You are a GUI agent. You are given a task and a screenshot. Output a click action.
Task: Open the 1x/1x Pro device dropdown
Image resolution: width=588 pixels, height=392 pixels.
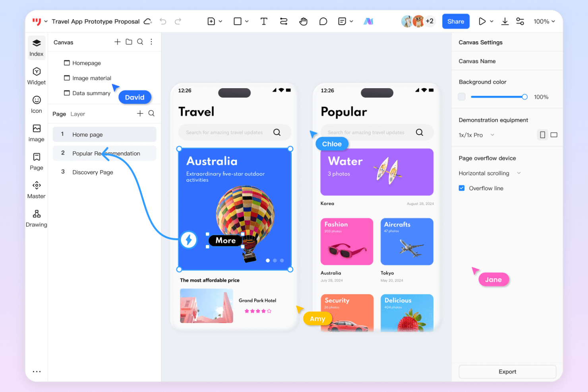(x=476, y=135)
